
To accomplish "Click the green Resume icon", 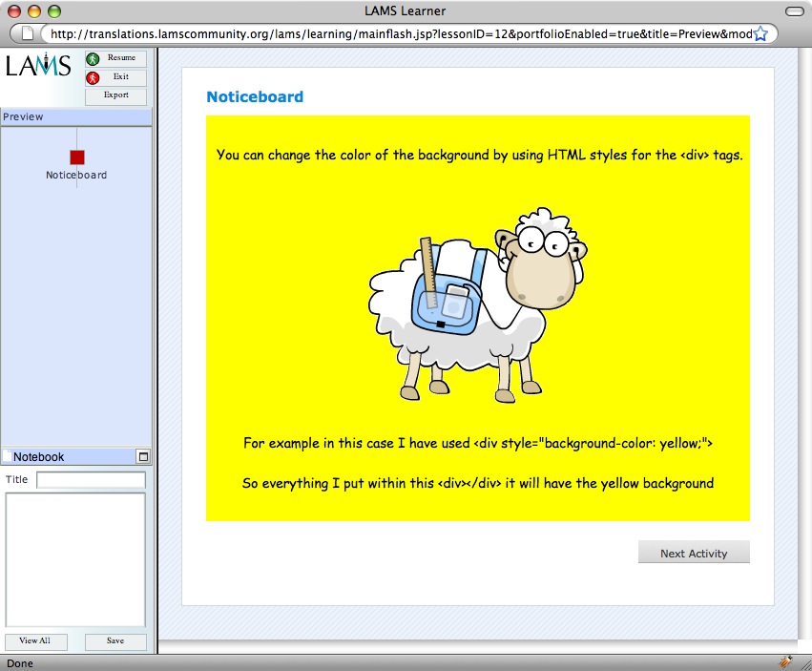I will [93, 59].
